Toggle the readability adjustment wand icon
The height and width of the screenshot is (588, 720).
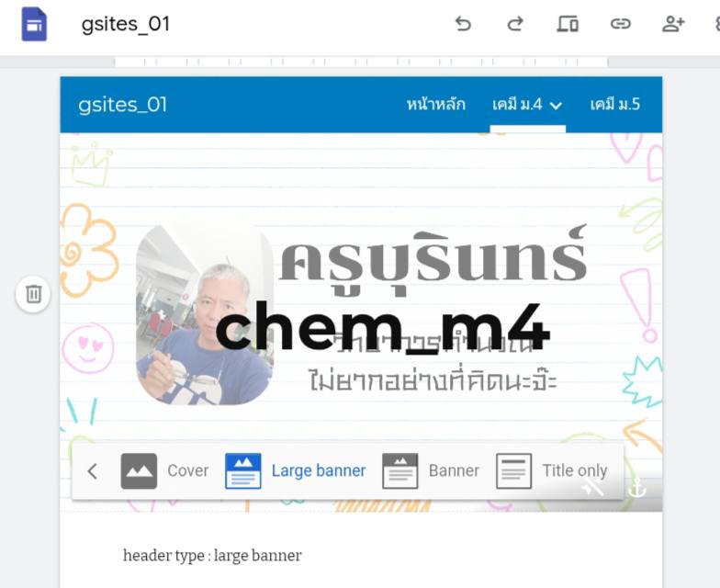coord(593,487)
